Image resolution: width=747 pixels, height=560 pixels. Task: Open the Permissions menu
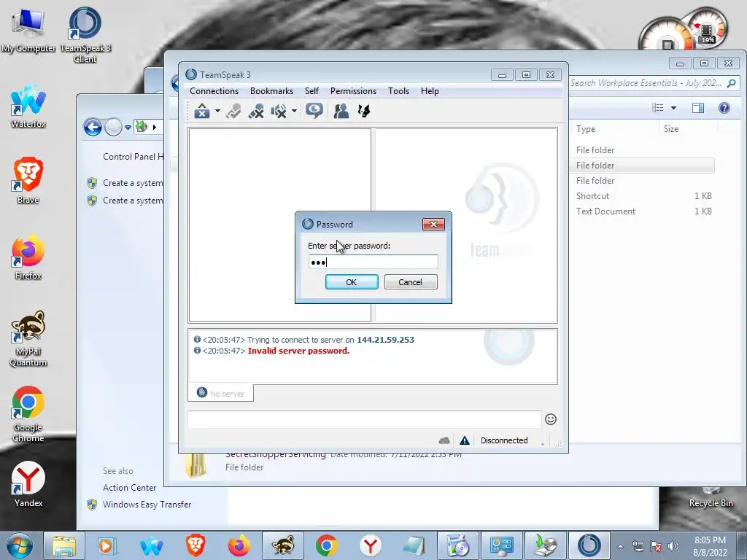(x=353, y=91)
